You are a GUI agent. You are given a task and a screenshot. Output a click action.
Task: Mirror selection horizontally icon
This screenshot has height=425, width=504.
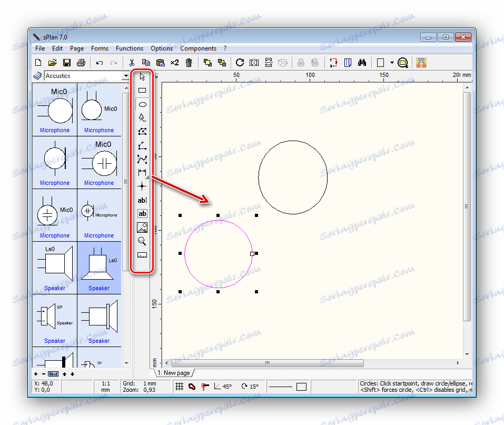(254, 63)
